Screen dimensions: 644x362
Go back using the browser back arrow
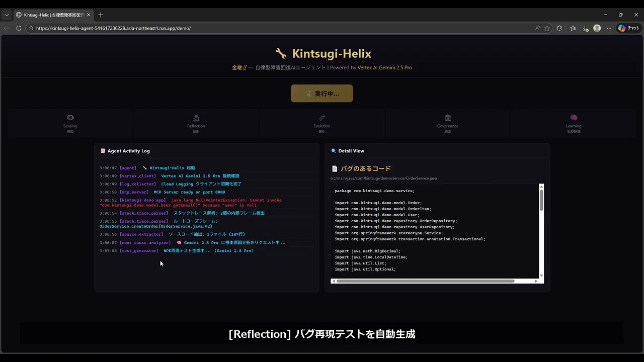(7, 28)
